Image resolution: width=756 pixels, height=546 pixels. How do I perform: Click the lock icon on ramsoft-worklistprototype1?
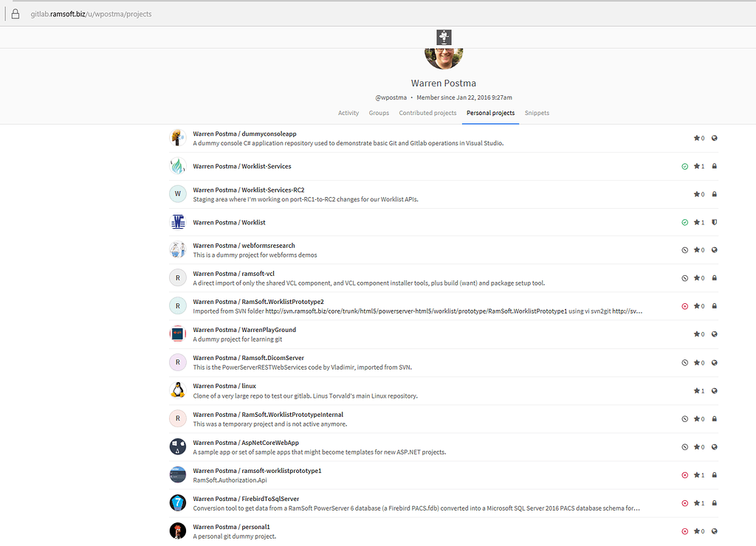coord(713,474)
